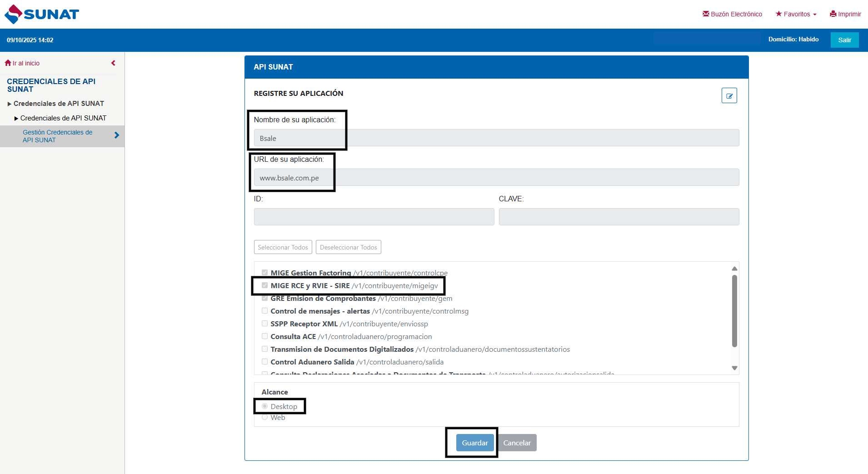Click the Seleccionar Todos button
Screen dimensions: 868x474
(x=283, y=247)
